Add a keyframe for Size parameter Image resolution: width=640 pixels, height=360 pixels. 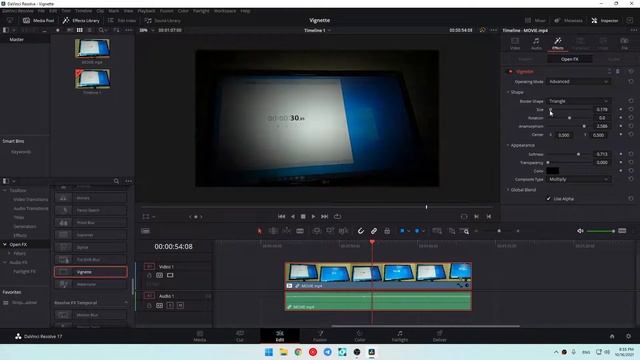click(621, 109)
